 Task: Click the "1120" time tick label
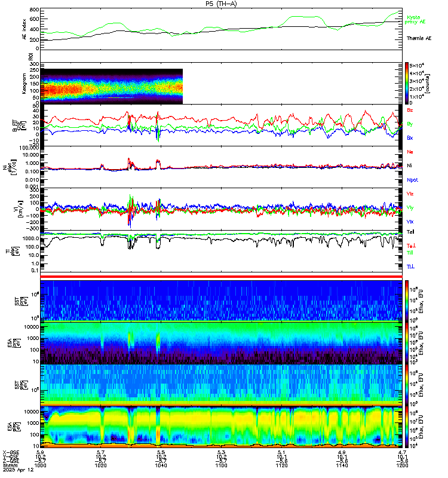pyautogui.click(x=281, y=465)
